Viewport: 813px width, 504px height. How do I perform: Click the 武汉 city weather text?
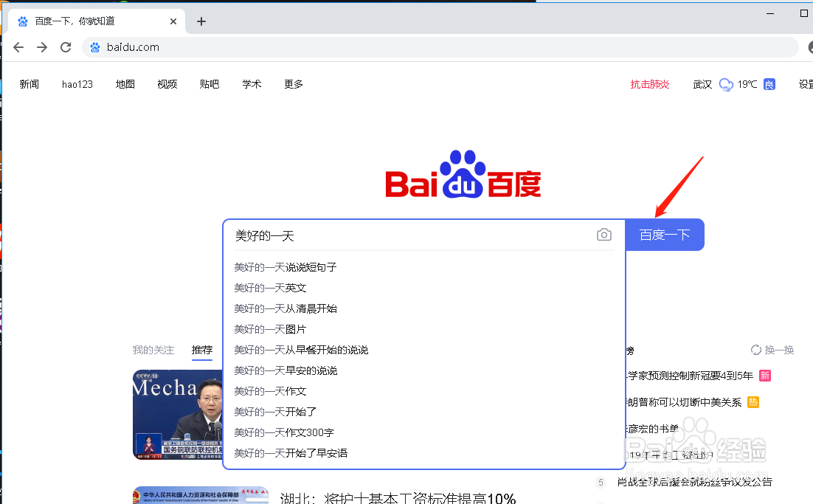click(x=702, y=84)
